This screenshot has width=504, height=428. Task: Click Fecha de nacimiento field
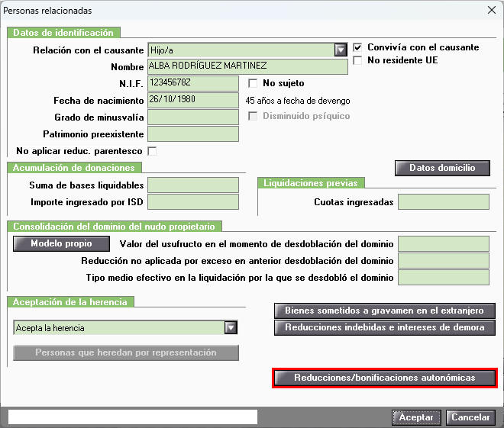(x=193, y=100)
